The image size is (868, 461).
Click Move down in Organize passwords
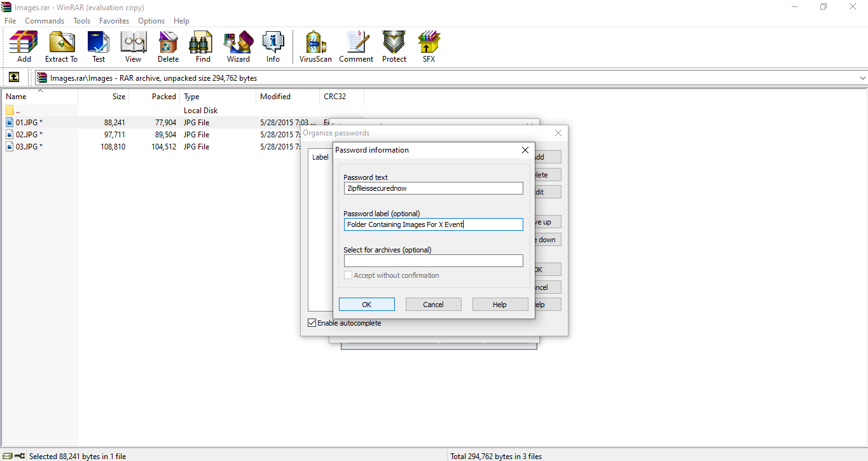coord(547,240)
